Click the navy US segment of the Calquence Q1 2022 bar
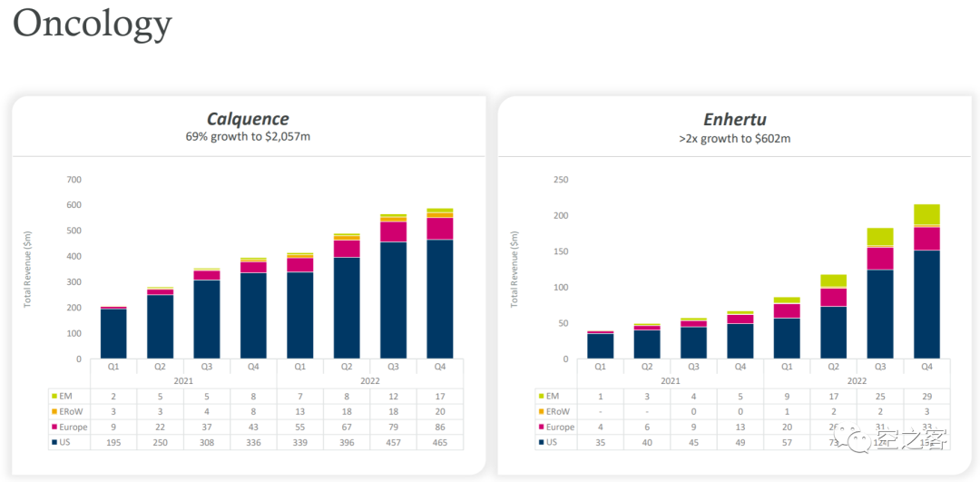The height and width of the screenshot is (482, 980). click(x=300, y=315)
